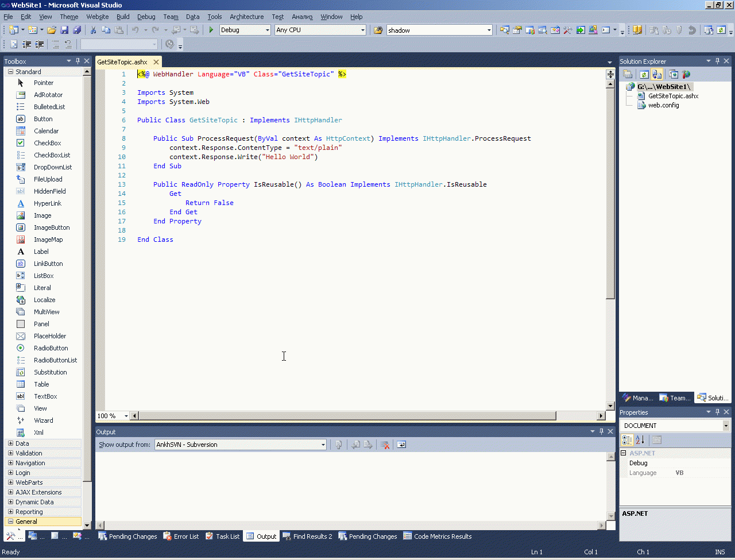Toggle Categorized view in Properties panel
This screenshot has height=560, width=735.
pos(627,440)
